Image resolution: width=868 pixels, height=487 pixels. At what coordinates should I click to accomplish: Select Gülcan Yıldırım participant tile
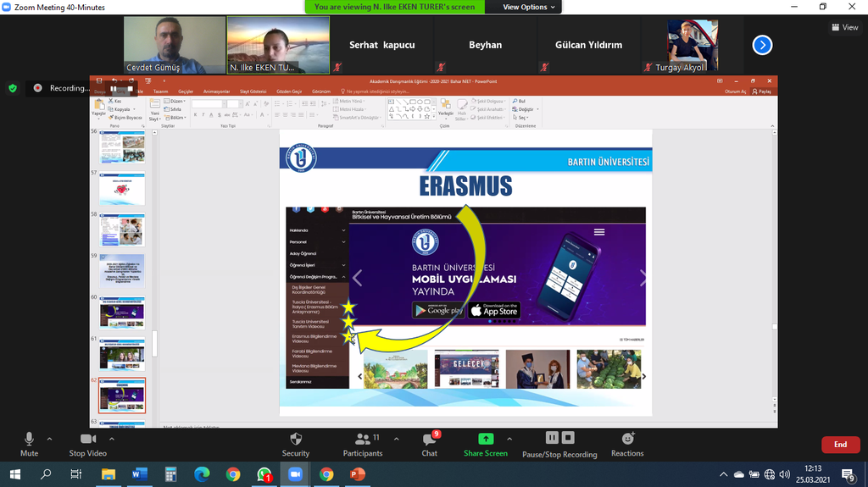588,45
